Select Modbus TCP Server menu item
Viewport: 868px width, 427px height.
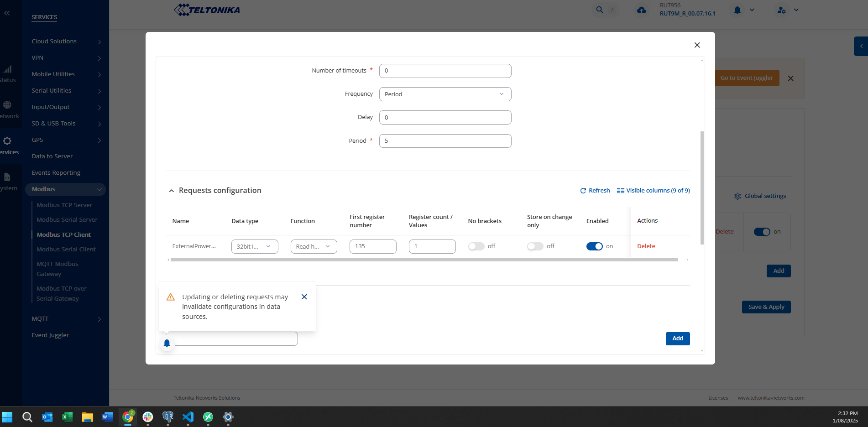[x=64, y=205]
